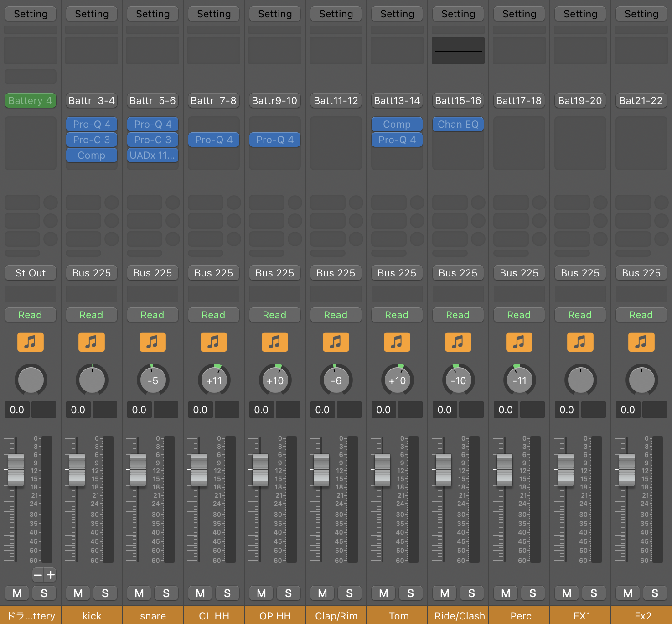Click the minus button on Battery channel
Image resolution: width=672 pixels, height=624 pixels.
click(38, 575)
